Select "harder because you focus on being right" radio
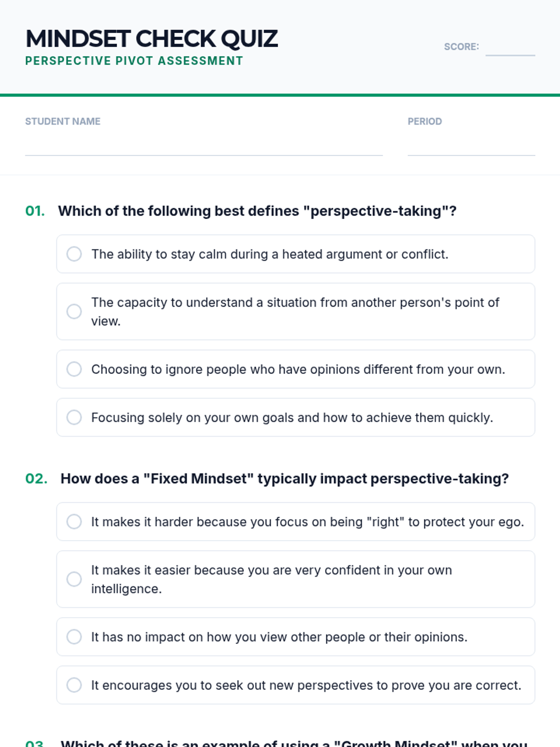 [74, 521]
